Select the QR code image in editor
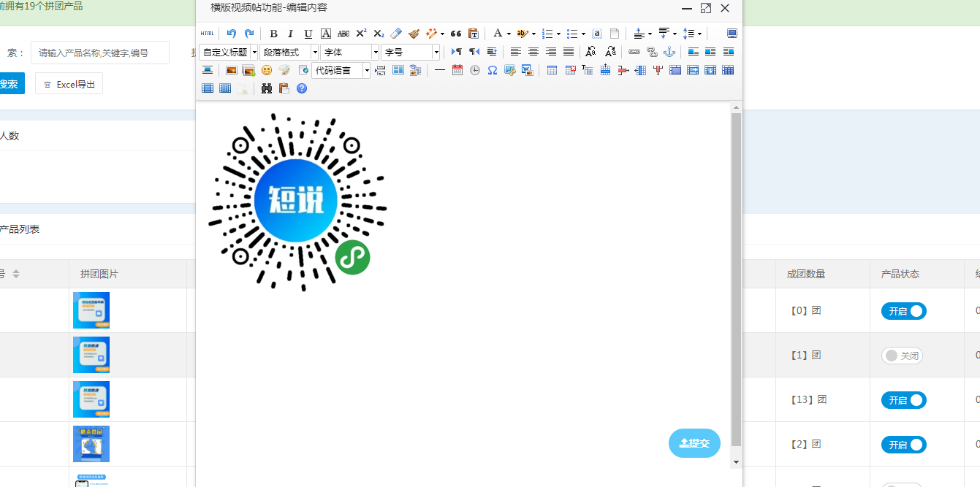Image resolution: width=980 pixels, height=487 pixels. 297,202
